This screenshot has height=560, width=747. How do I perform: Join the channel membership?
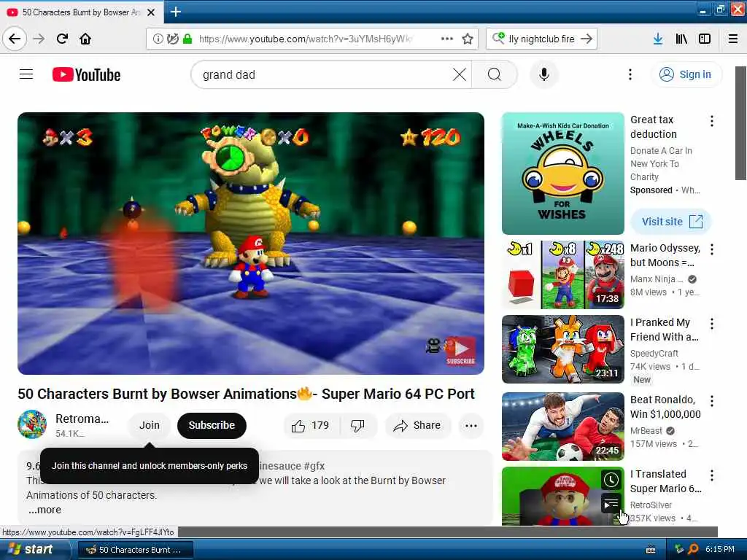(x=149, y=425)
